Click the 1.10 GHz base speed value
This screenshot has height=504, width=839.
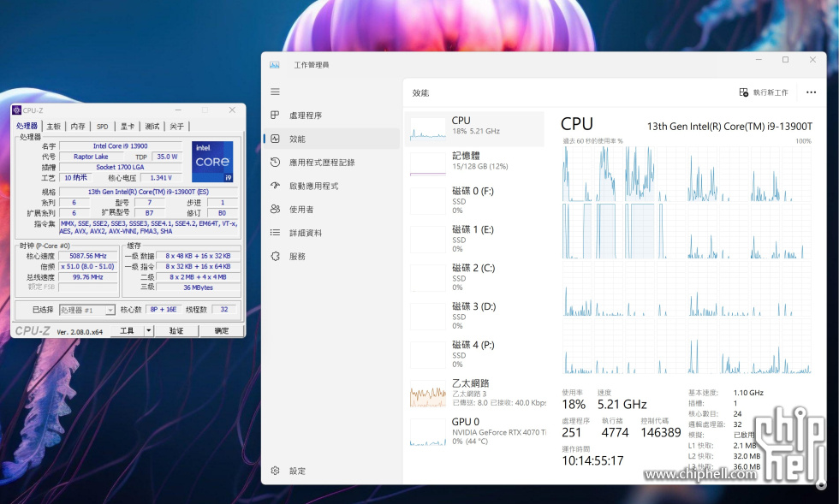(748, 393)
